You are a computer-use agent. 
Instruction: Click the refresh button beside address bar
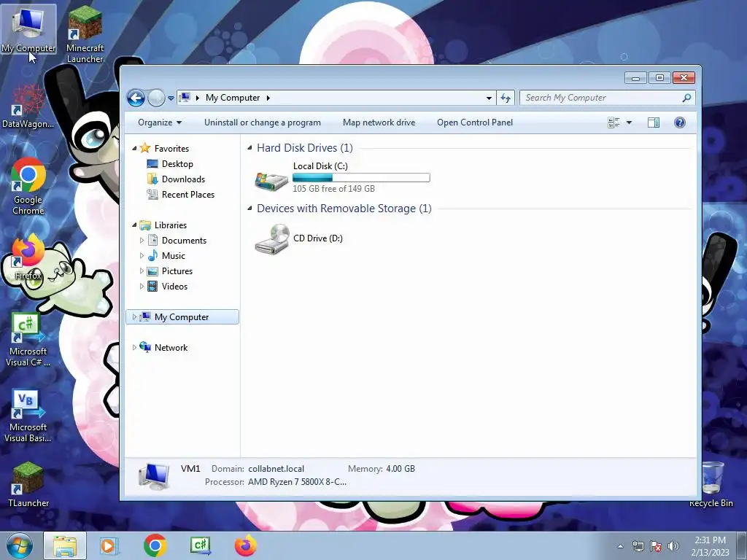[506, 98]
